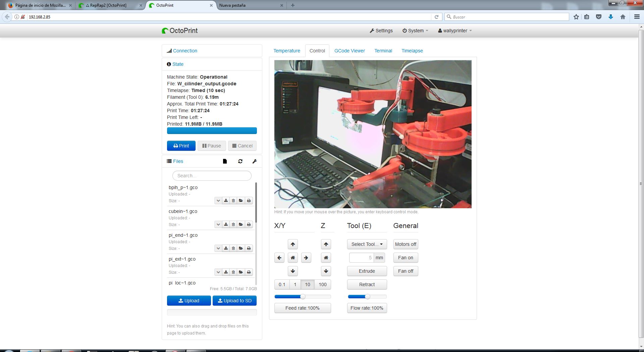The height and width of the screenshot is (352, 644).
Task: Open the Select Tool dropdown
Action: pyautogui.click(x=367, y=244)
